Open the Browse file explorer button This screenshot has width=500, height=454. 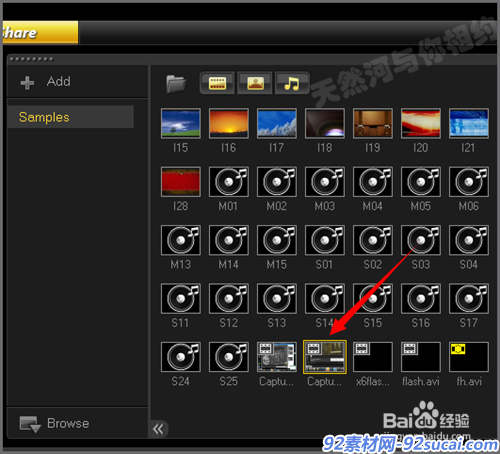54,424
